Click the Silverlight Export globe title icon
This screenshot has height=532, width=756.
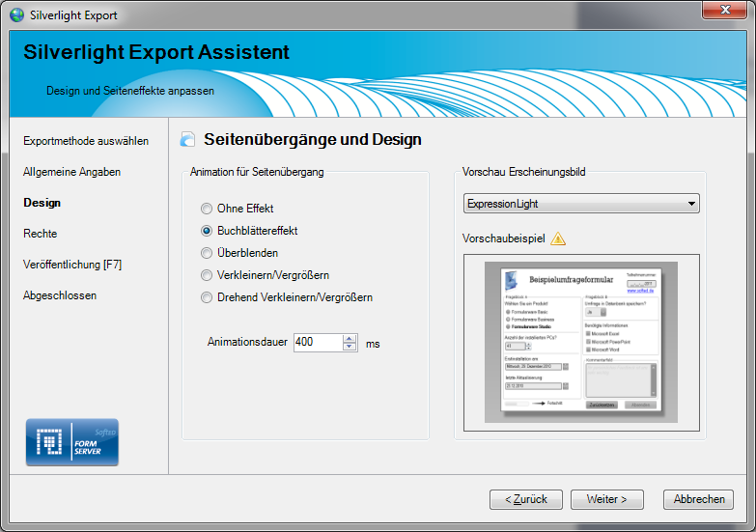14,14
